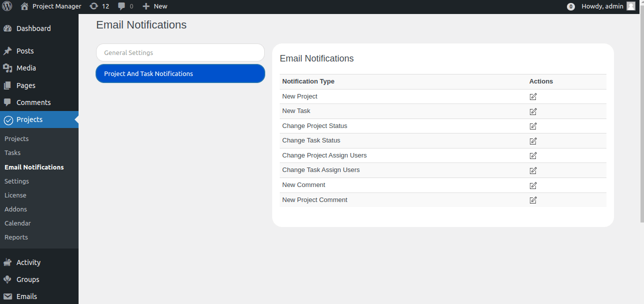Edit the Change Task Assign Users notification

tap(533, 170)
